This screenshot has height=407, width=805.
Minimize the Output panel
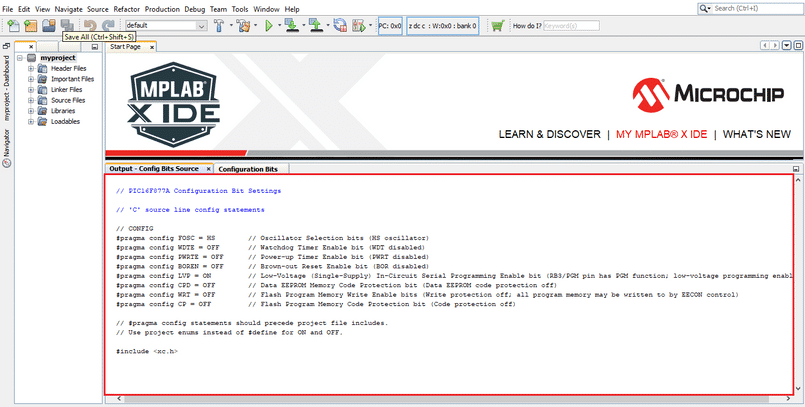pyautogui.click(x=796, y=169)
